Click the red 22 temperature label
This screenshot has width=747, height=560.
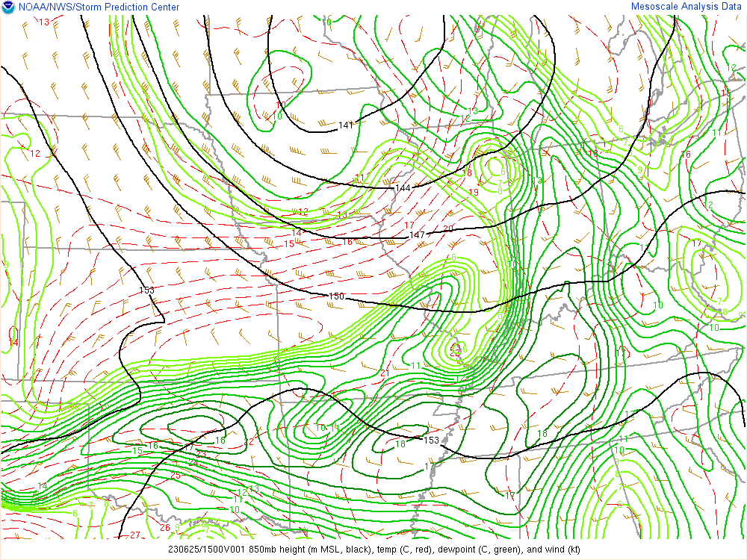pos(249,441)
